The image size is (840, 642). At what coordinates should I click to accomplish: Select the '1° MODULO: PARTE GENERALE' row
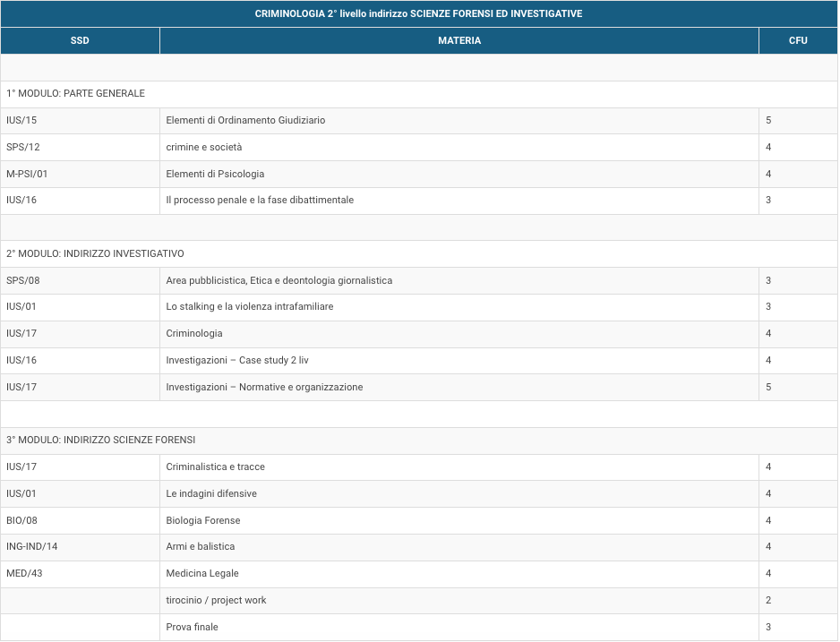click(x=419, y=94)
